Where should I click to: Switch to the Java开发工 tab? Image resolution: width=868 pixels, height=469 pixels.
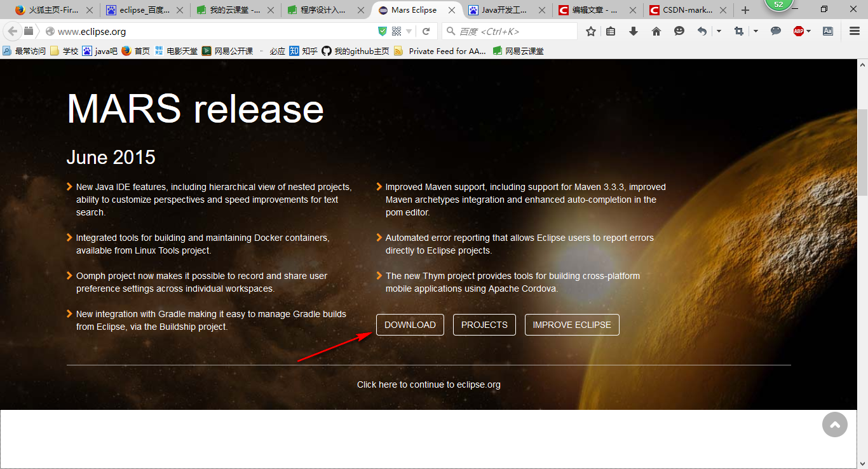[508, 10]
